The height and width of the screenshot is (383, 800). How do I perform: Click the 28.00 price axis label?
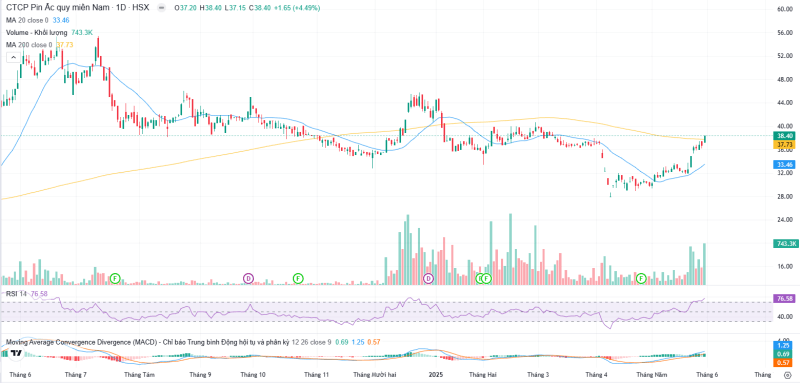tap(785, 197)
